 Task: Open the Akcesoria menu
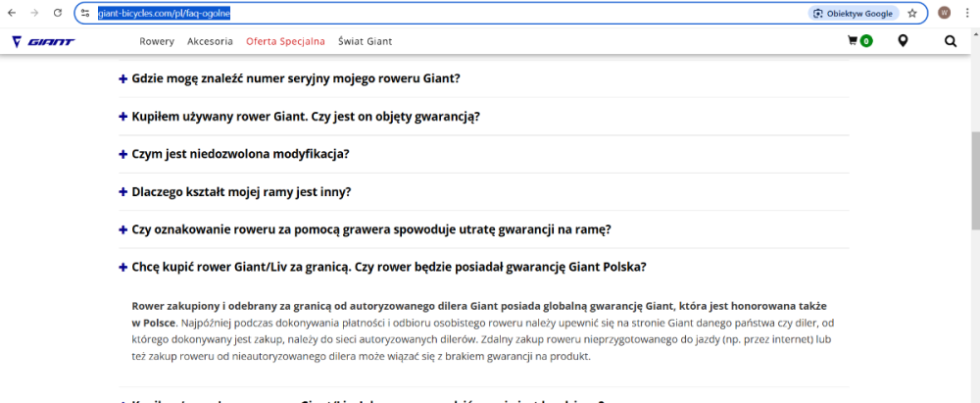(x=210, y=41)
